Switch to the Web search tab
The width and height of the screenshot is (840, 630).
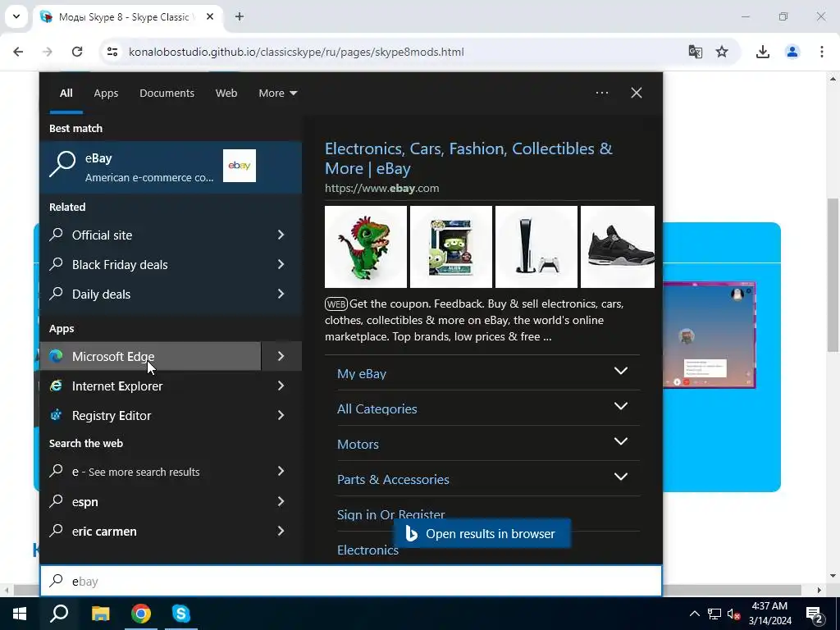[x=226, y=94]
